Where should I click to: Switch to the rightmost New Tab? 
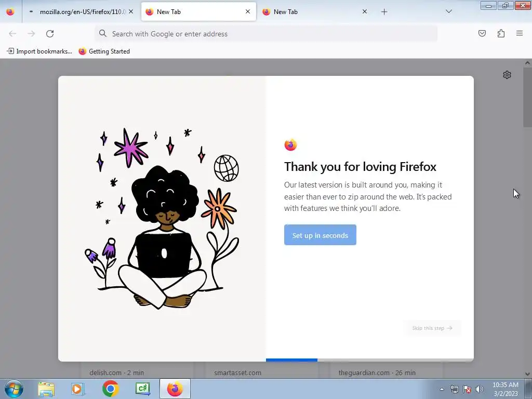(315, 12)
